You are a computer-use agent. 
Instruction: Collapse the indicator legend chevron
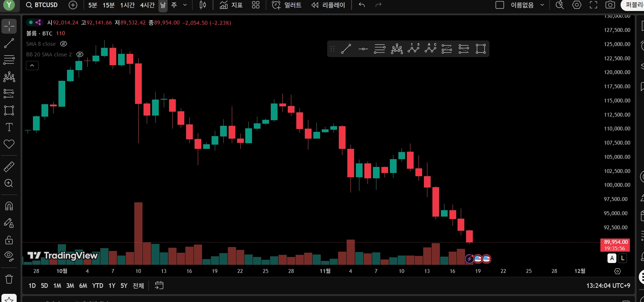coord(32,66)
